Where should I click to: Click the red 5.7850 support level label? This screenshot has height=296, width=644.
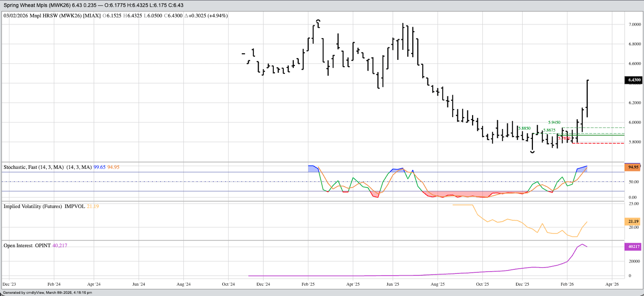pyautogui.click(x=564, y=138)
